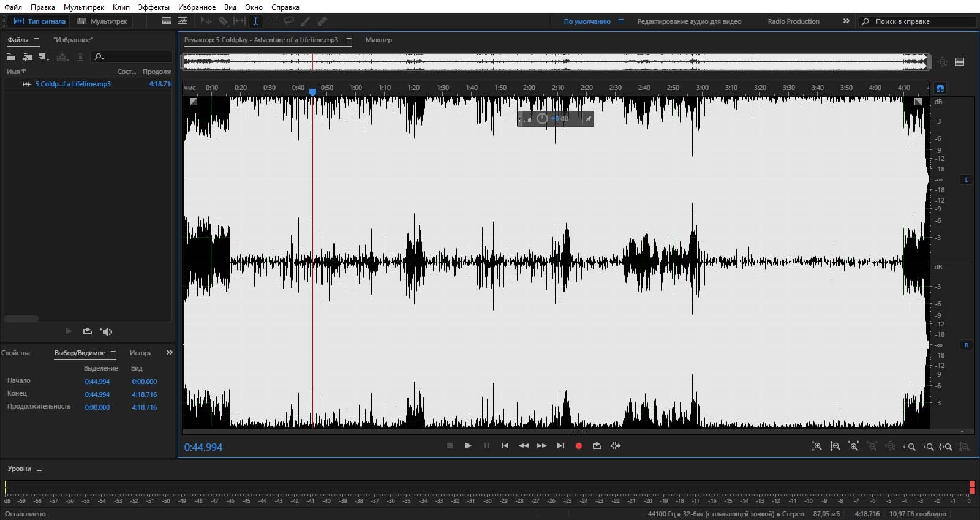Image resolution: width=980 pixels, height=520 pixels.
Task: Toggle auto-play speaker icon in Files panel
Action: pos(107,331)
